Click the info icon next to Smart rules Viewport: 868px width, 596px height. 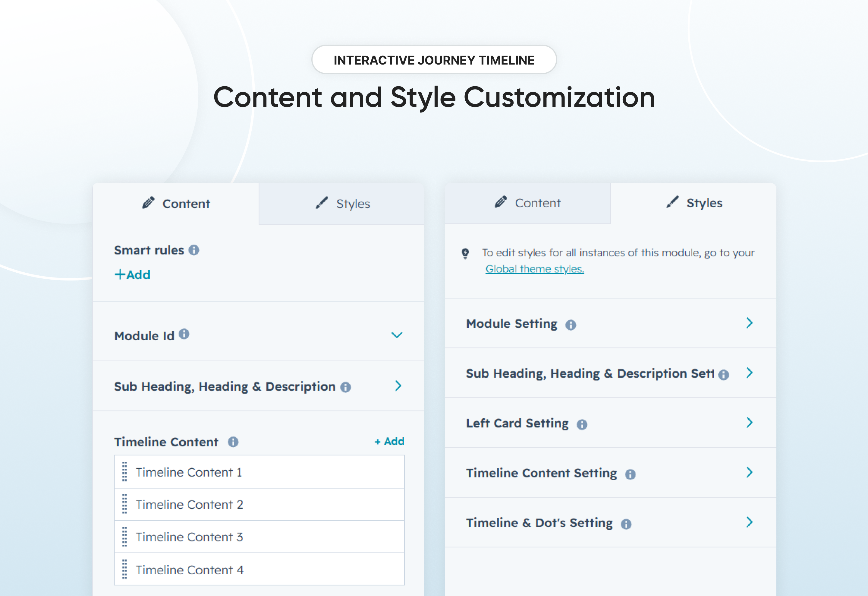pyautogui.click(x=194, y=250)
